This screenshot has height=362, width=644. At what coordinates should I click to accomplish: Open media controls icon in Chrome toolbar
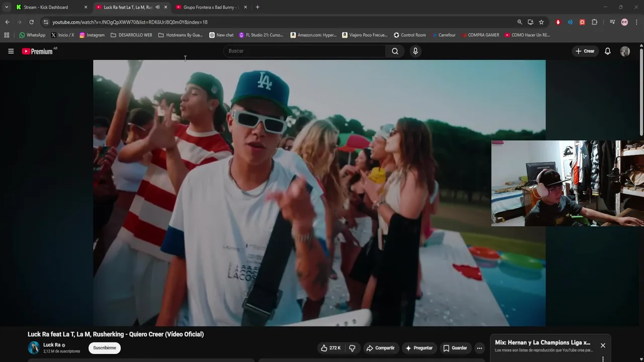click(x=612, y=22)
